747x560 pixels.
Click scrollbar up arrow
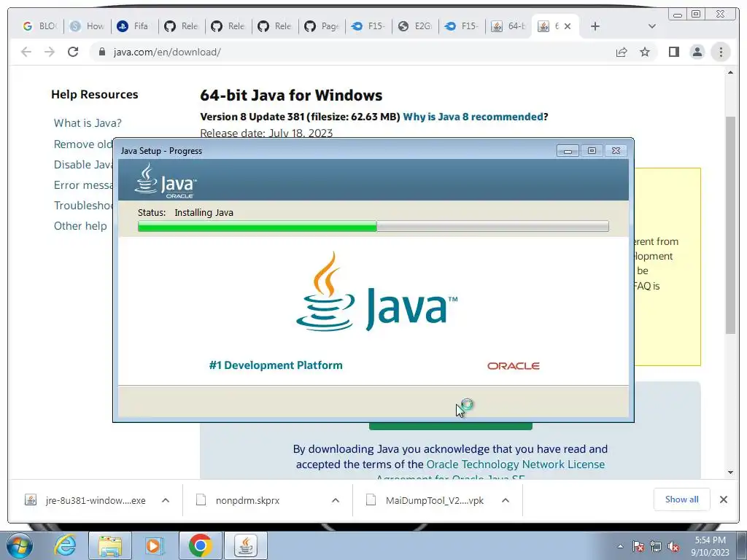click(730, 73)
